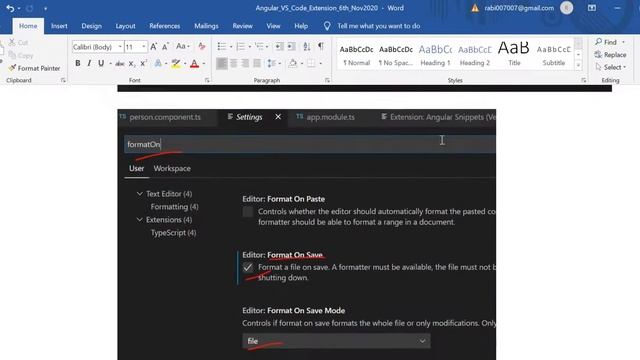This screenshot has width=640, height=360.
Task: Toggle Italic formatting
Action: point(89,63)
